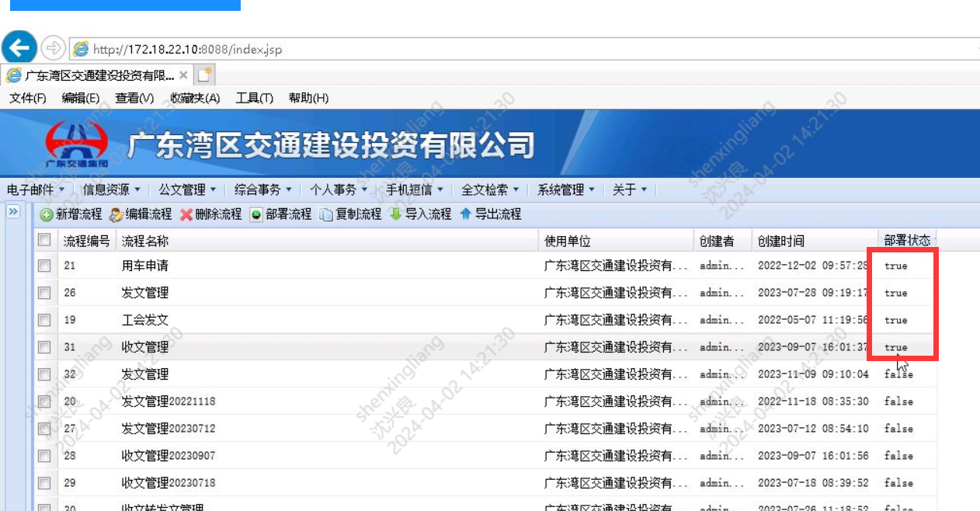Screen dimensions: 980x511
Task: Open the 信息资源 dropdown menu
Action: pyautogui.click(x=112, y=189)
